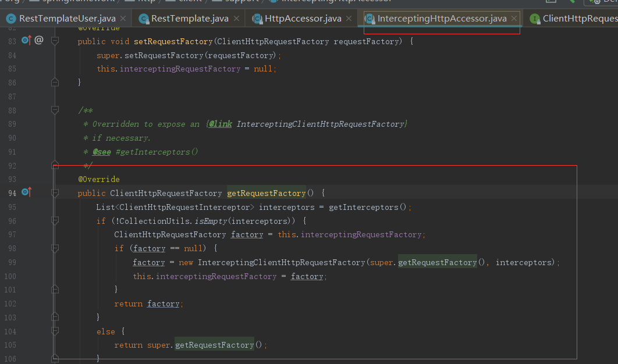
Task: Click the getInterceptors() call on line 95
Action: 367,207
